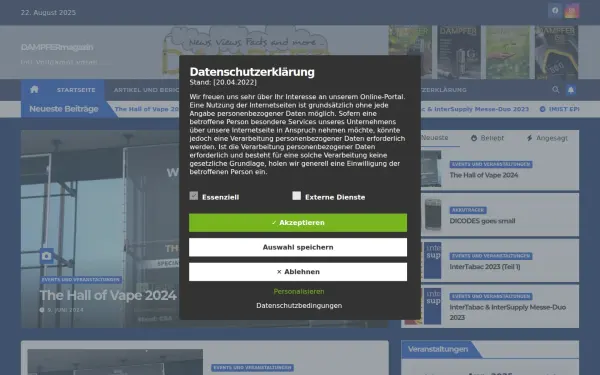Click the Auswahl speichern button
This screenshot has height=375, width=600.
click(298, 247)
